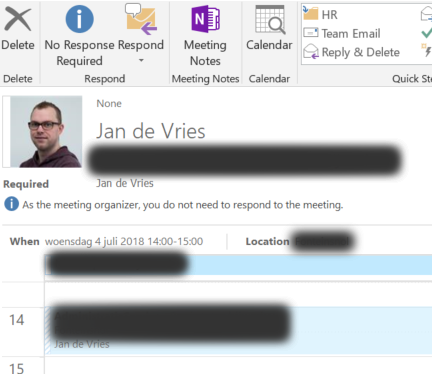
Task: Expand the Respond dropdown arrow
Action: pos(141,61)
